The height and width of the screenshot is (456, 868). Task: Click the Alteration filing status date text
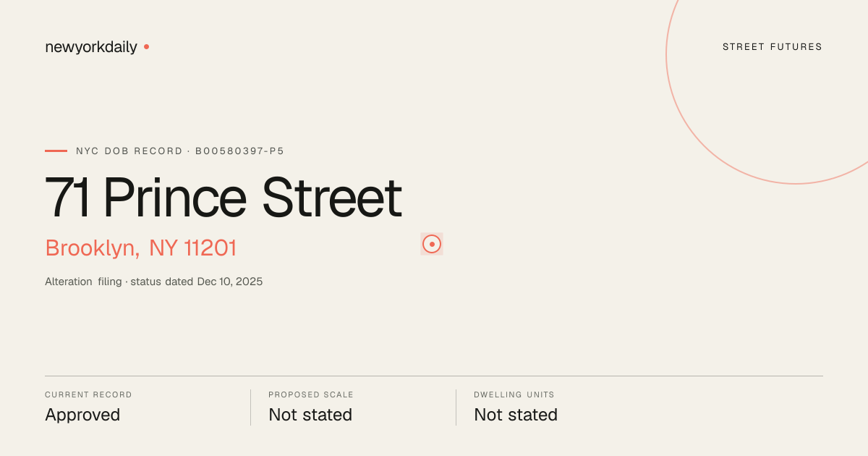coord(154,282)
